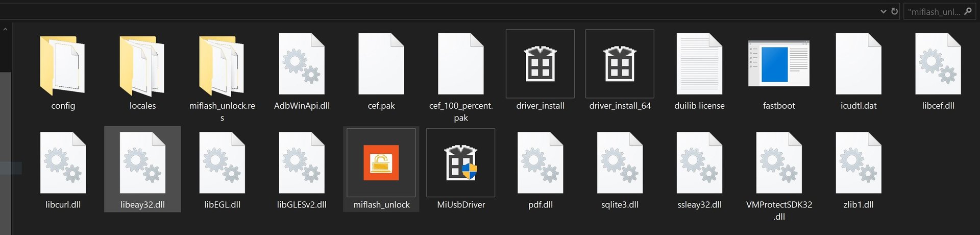Click the "config" folder name
This screenshot has height=235, width=980.
click(63, 106)
